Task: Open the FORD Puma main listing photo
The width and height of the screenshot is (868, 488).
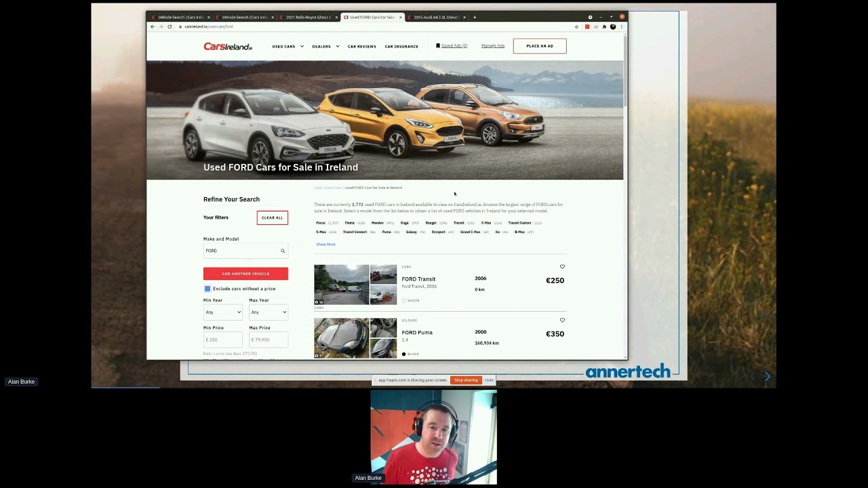Action: (341, 338)
